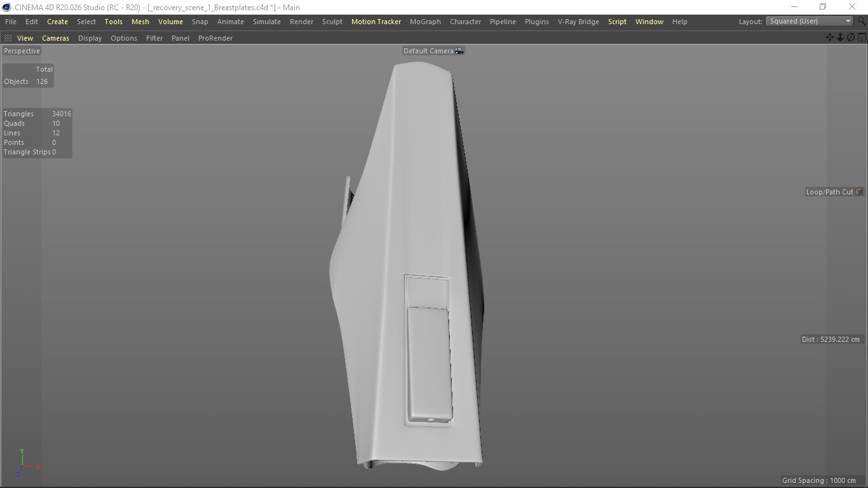Image resolution: width=868 pixels, height=488 pixels.
Task: Open the Layout dropdown showing Squared (User)
Action: pos(810,21)
